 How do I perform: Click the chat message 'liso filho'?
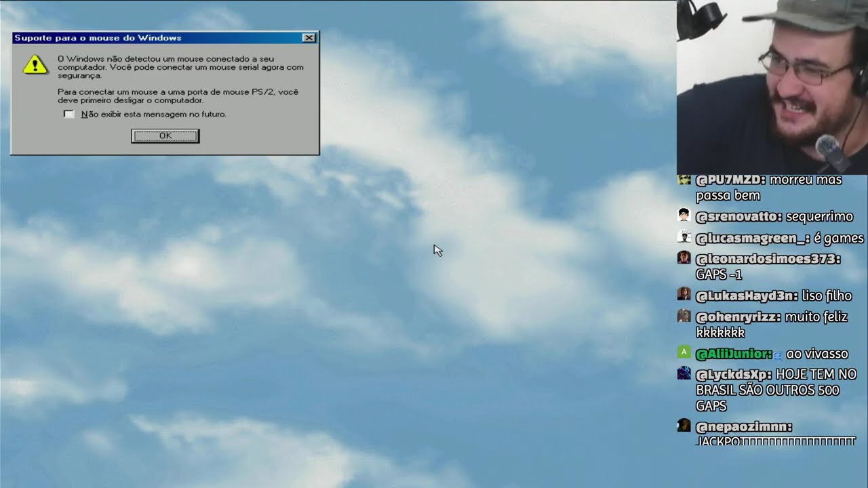click(x=827, y=296)
